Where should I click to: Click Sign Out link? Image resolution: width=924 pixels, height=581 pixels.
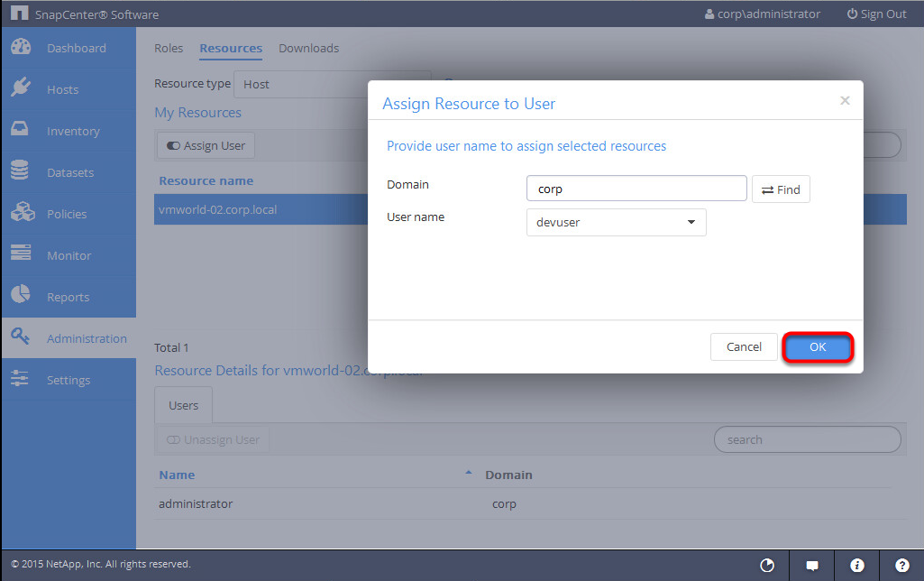point(877,14)
